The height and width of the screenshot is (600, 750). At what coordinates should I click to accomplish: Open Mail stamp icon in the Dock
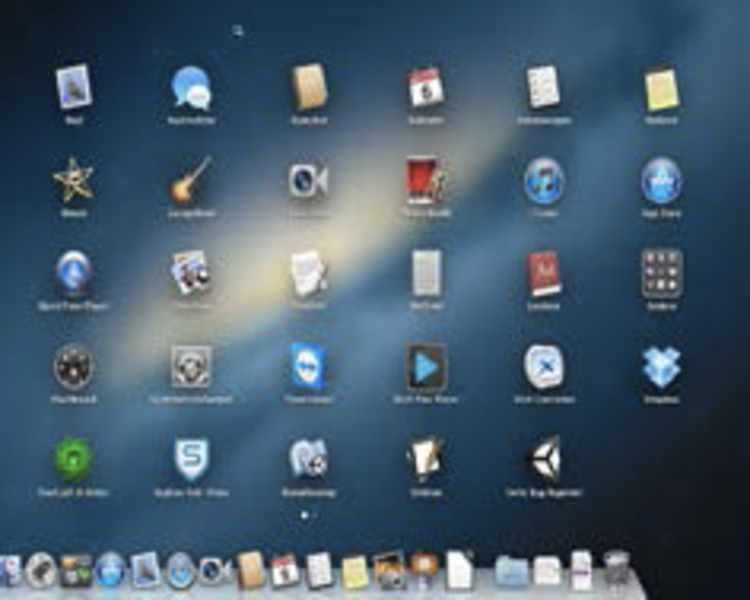point(145,570)
